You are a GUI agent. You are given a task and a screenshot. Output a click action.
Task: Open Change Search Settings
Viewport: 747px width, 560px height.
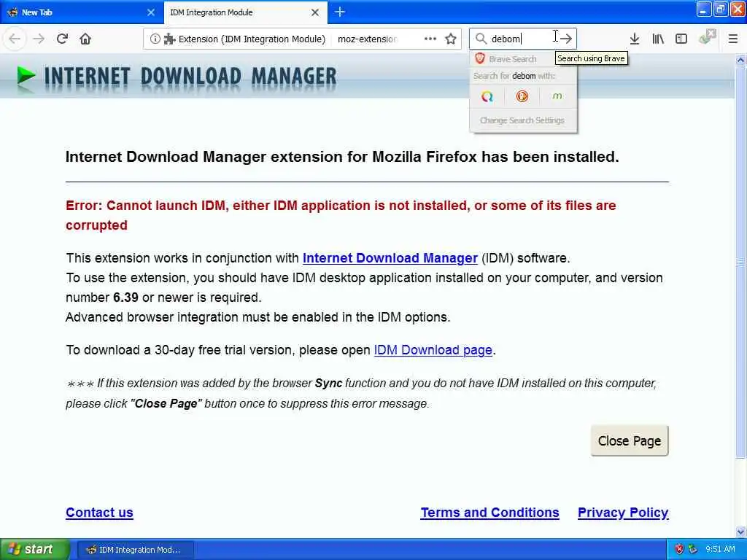click(522, 120)
